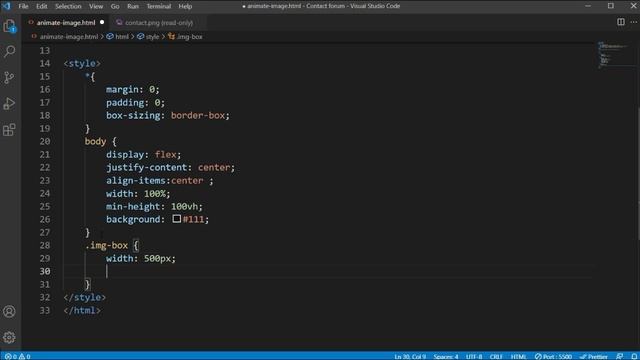The image size is (640, 360).
Task: Open the File menu
Action: click(23, 6)
